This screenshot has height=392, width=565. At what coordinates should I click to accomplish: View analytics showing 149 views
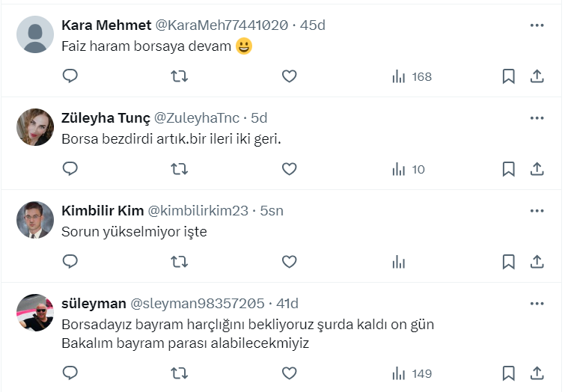412,373
